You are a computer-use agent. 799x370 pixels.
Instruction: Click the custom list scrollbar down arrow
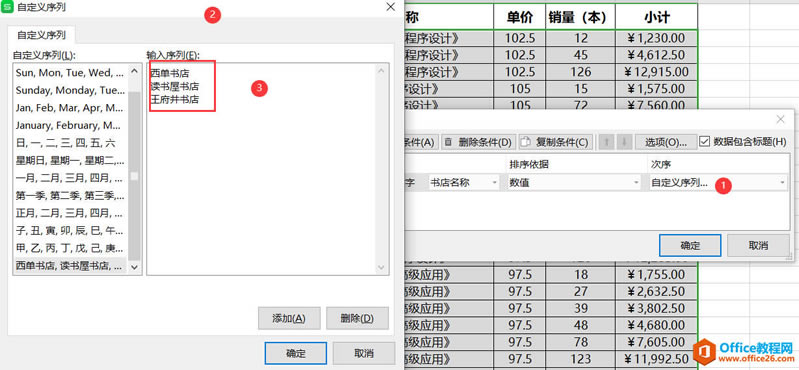134,267
